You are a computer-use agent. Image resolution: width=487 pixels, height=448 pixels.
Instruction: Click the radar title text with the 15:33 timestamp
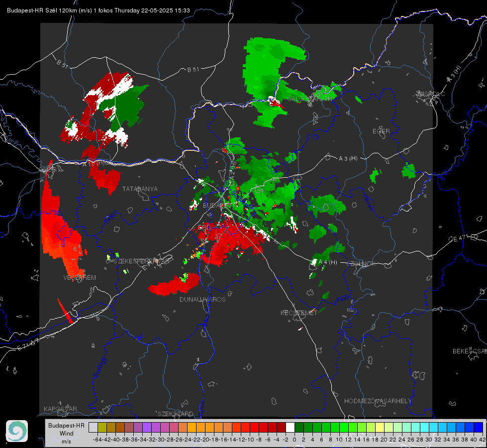pyautogui.click(x=98, y=10)
